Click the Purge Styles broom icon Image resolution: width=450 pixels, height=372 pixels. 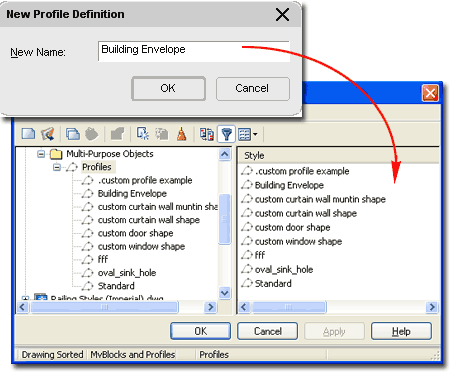[x=182, y=134]
